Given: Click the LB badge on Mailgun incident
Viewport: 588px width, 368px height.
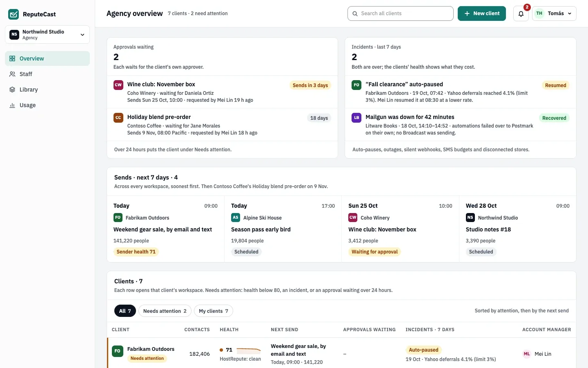Looking at the screenshot, I should (x=356, y=118).
